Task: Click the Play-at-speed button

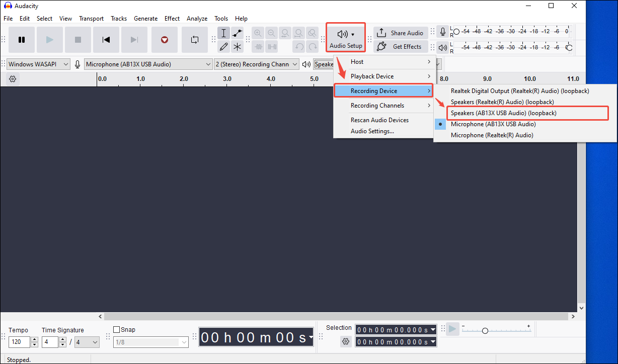Action: [452, 329]
